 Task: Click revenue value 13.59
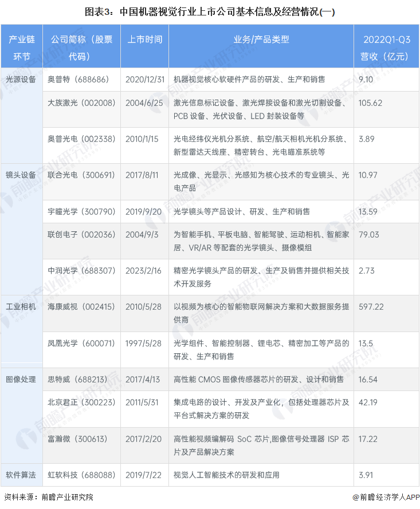click(368, 212)
